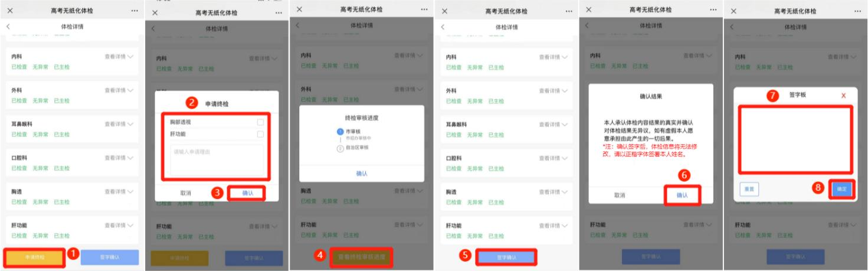
Task: Confirm the 申请终检 dialog with 确认
Action: click(x=248, y=193)
